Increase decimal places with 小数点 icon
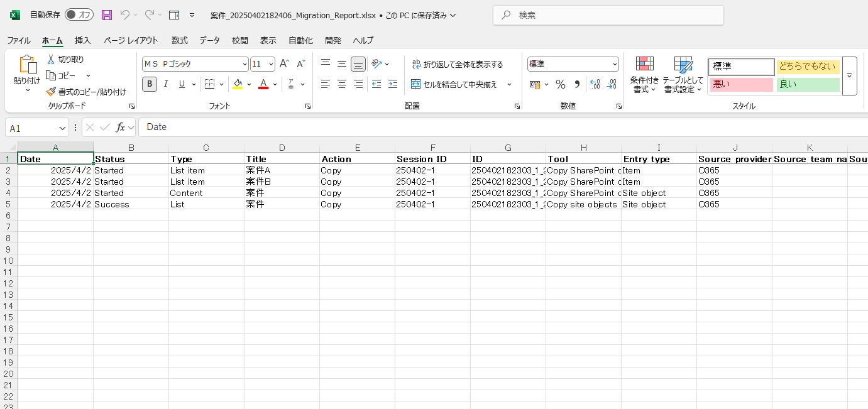This screenshot has width=868, height=409. tap(595, 84)
